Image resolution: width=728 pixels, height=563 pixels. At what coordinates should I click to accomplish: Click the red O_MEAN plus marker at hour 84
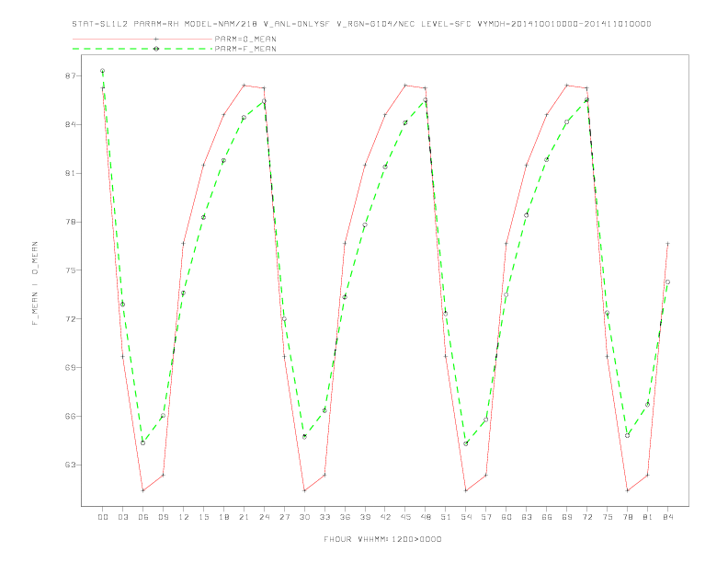tap(667, 244)
